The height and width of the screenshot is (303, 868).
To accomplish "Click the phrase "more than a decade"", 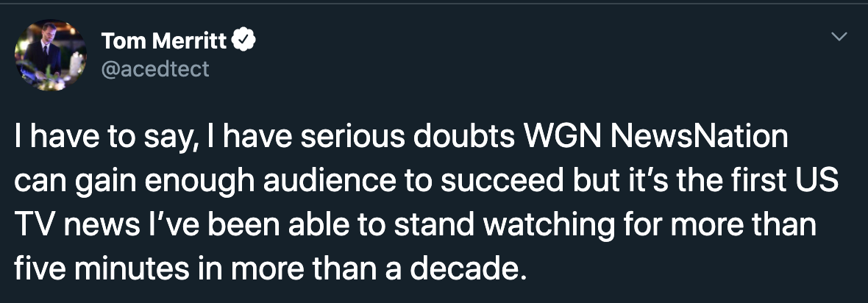I will pos(377,268).
